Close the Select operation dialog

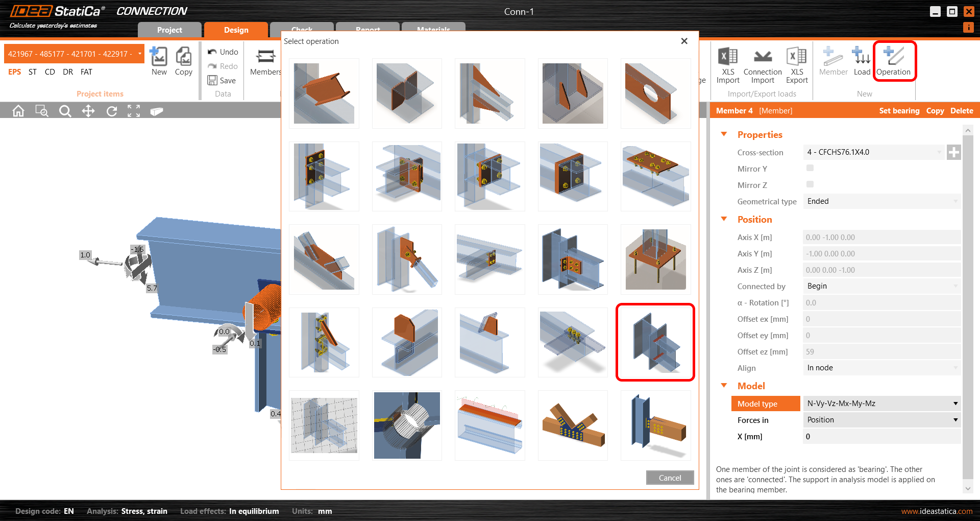[684, 41]
